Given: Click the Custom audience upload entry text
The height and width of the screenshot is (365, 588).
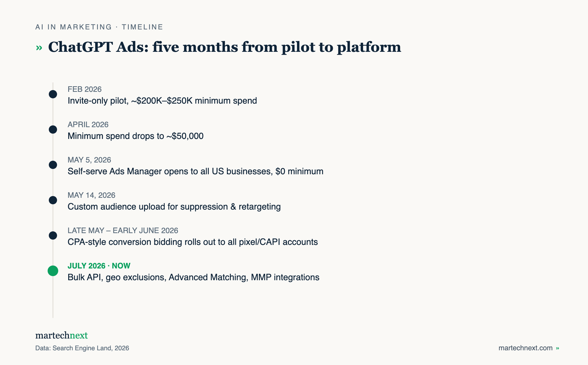Looking at the screenshot, I should click(174, 207).
